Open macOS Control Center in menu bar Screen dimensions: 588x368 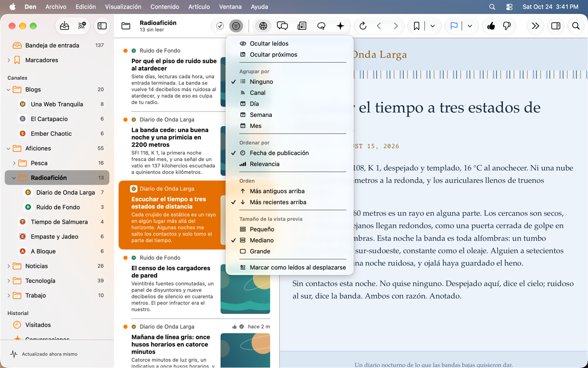[x=509, y=7]
